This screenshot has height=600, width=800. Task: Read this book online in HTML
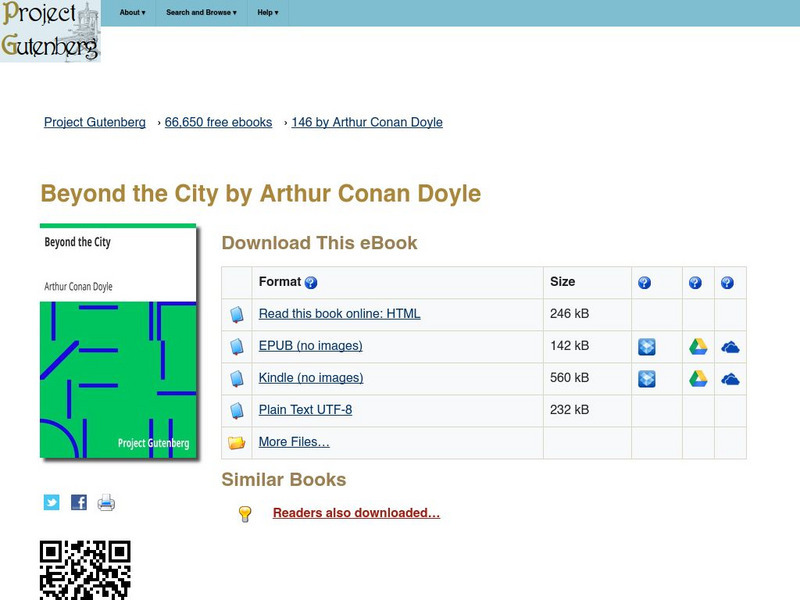340,314
